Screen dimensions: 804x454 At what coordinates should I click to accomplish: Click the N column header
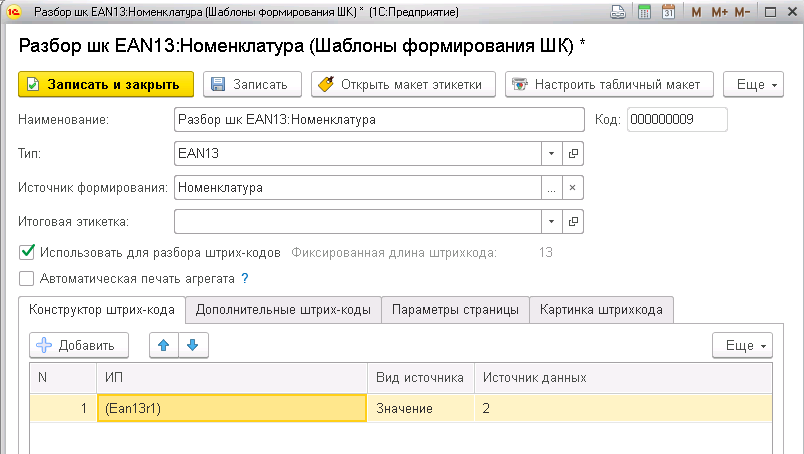(63, 378)
